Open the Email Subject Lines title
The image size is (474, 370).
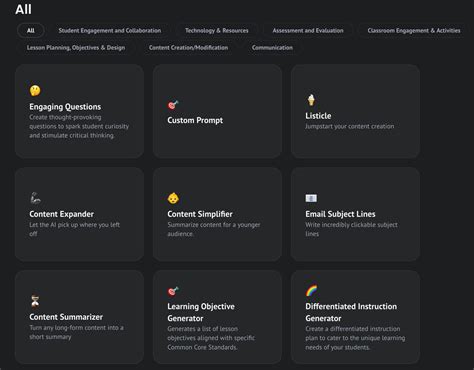pos(340,214)
